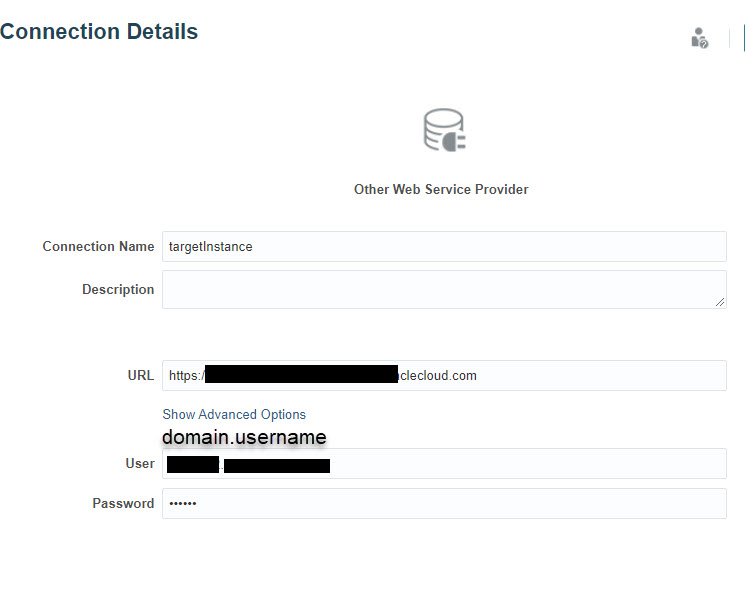This screenshot has width=745, height=590.
Task: Click the Password label
Action: click(124, 503)
